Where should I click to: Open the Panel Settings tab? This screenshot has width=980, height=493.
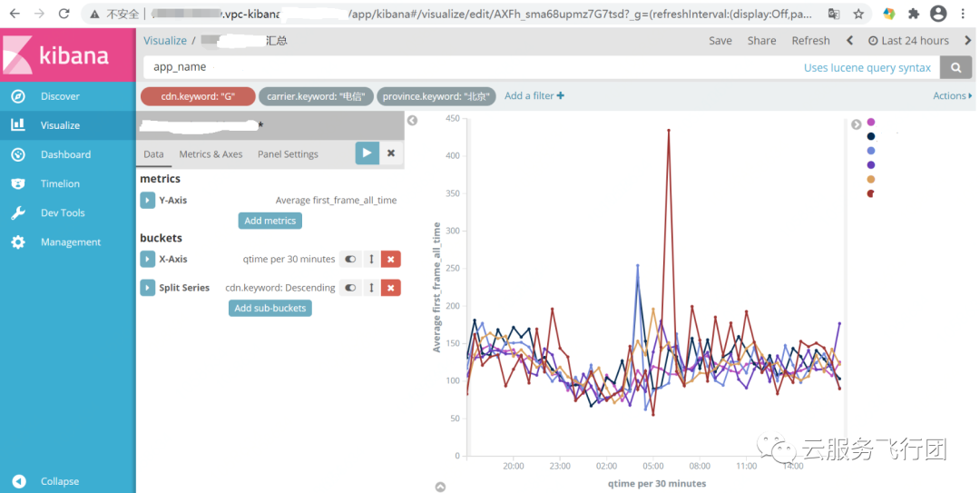pyautogui.click(x=288, y=154)
